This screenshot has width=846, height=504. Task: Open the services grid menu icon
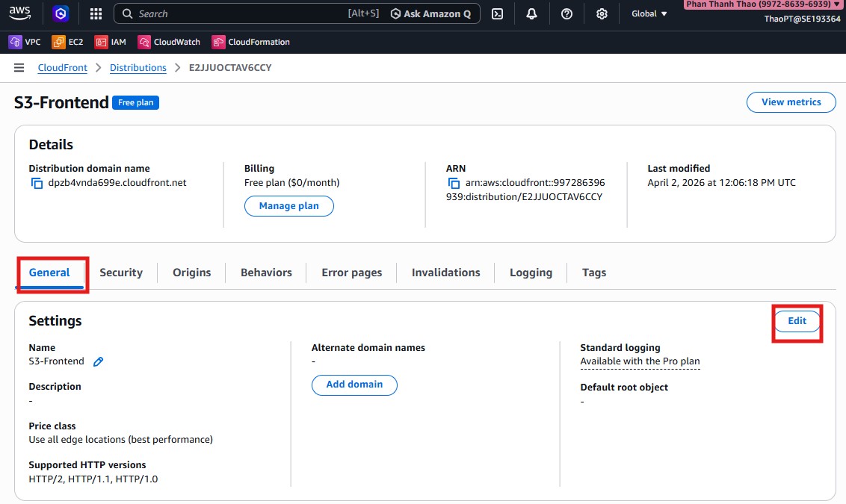point(96,13)
